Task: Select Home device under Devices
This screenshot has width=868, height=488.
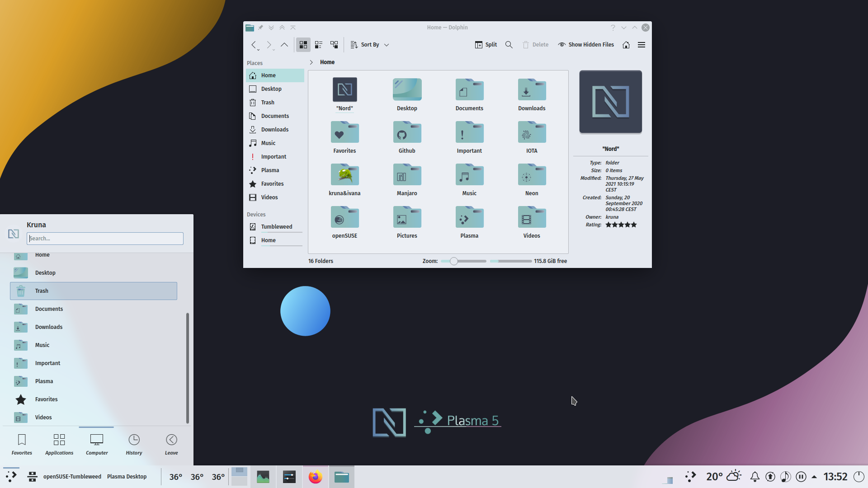Action: 275,240
